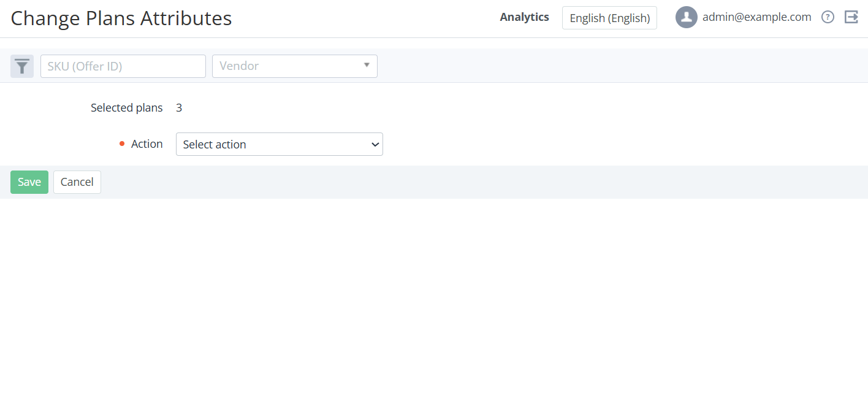Click the Selected plans label
This screenshot has width=868, height=395.
[x=127, y=108]
